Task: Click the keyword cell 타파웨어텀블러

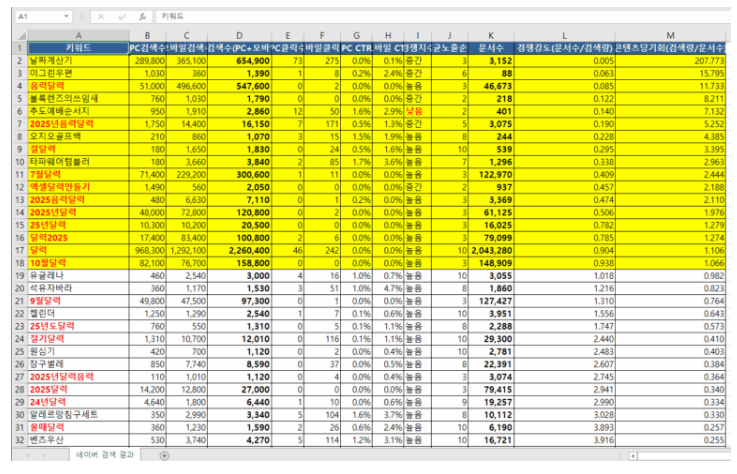Action: coord(78,162)
